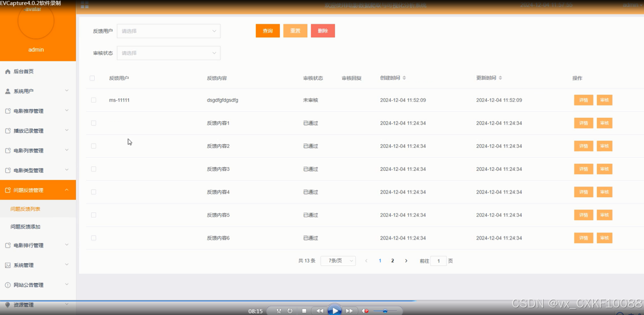This screenshot has width=644, height=315.
Task: Check the row for 反馈内容4
Action: click(93, 192)
